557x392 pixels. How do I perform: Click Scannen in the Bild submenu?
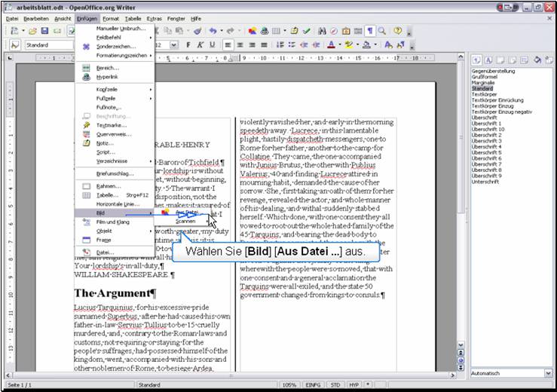pos(185,222)
